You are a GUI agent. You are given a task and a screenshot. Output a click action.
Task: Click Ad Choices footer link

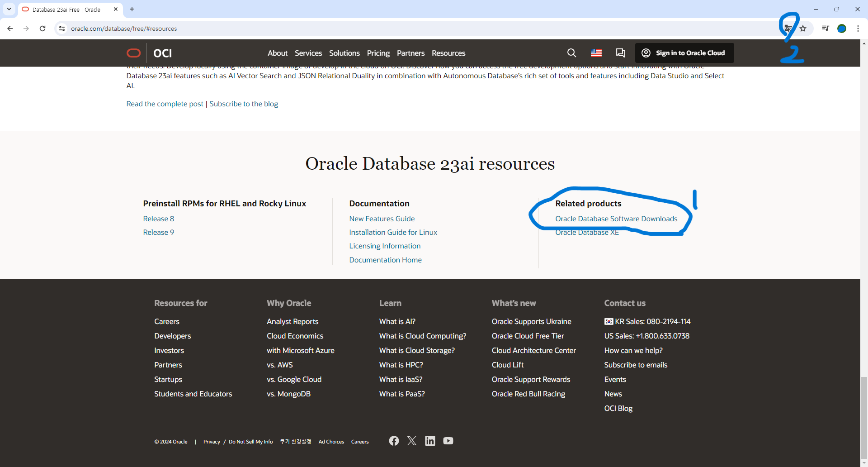(x=331, y=442)
